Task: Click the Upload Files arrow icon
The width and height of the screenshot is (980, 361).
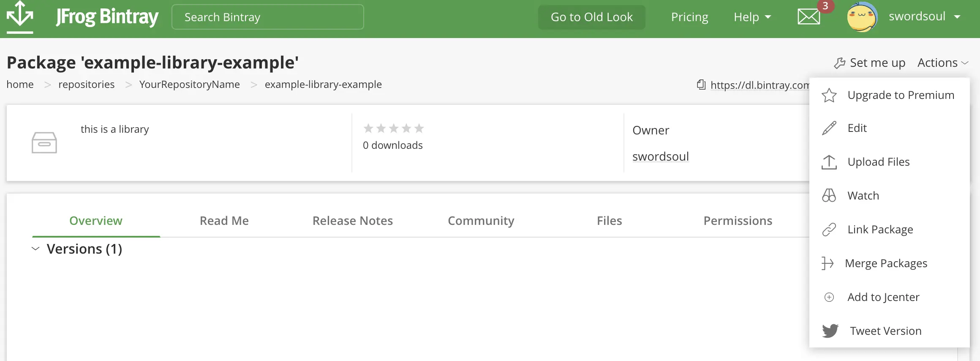Action: [x=829, y=162]
